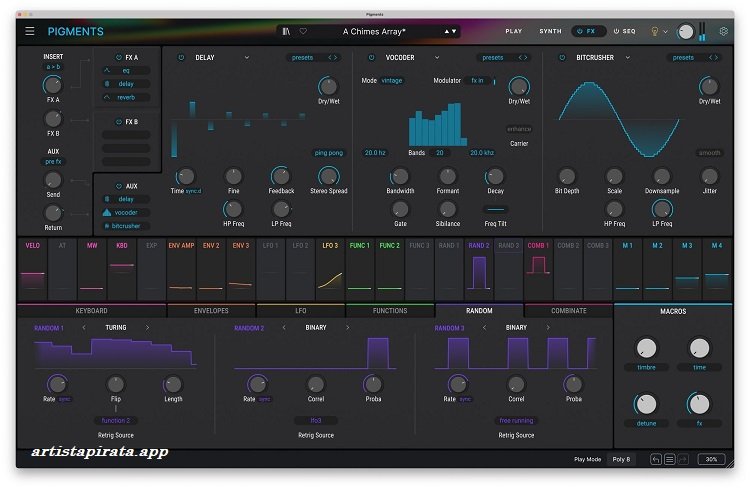Select the LFO 3 modulation source slot

[x=330, y=268]
